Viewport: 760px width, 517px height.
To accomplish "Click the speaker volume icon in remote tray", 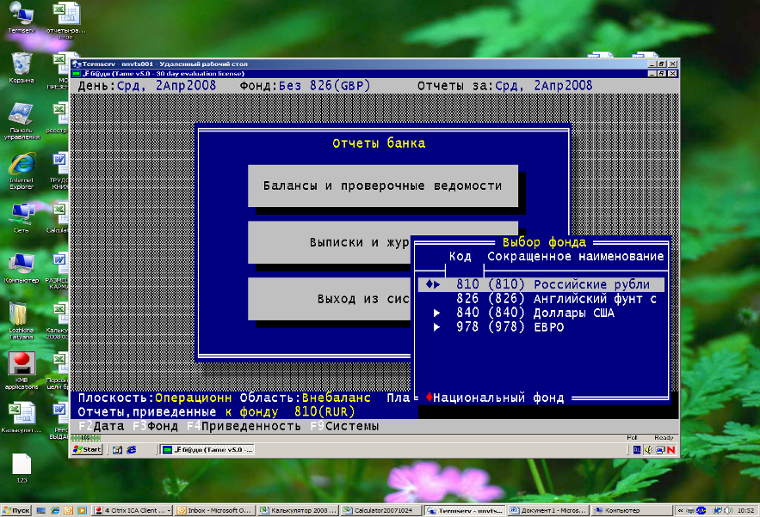I will [x=647, y=449].
